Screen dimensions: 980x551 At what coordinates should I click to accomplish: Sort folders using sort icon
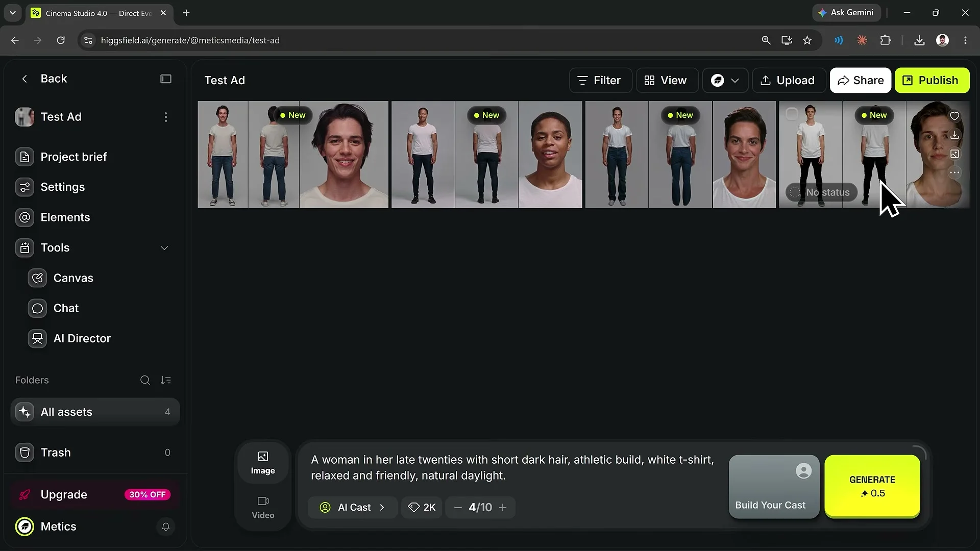tap(165, 381)
